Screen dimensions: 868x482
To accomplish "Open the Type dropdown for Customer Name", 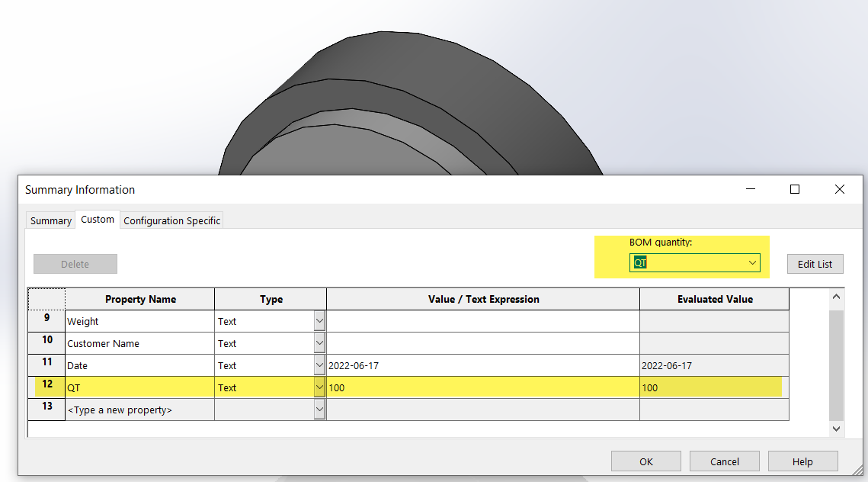I will click(x=319, y=342).
